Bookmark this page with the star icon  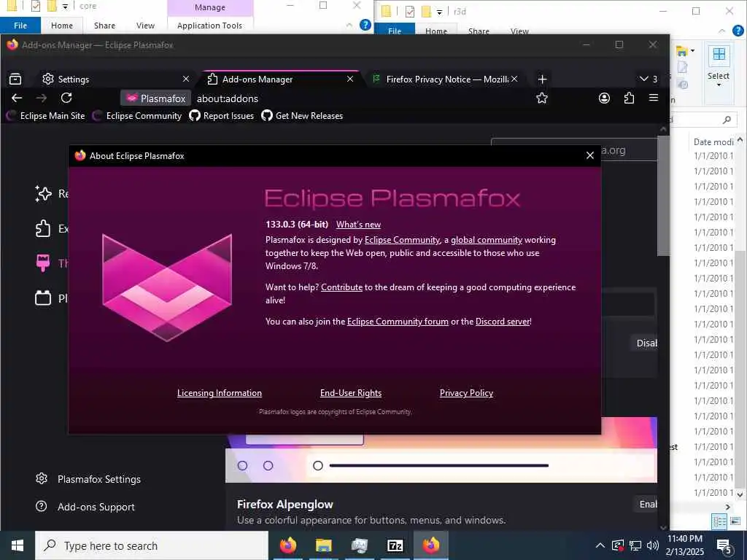542,98
